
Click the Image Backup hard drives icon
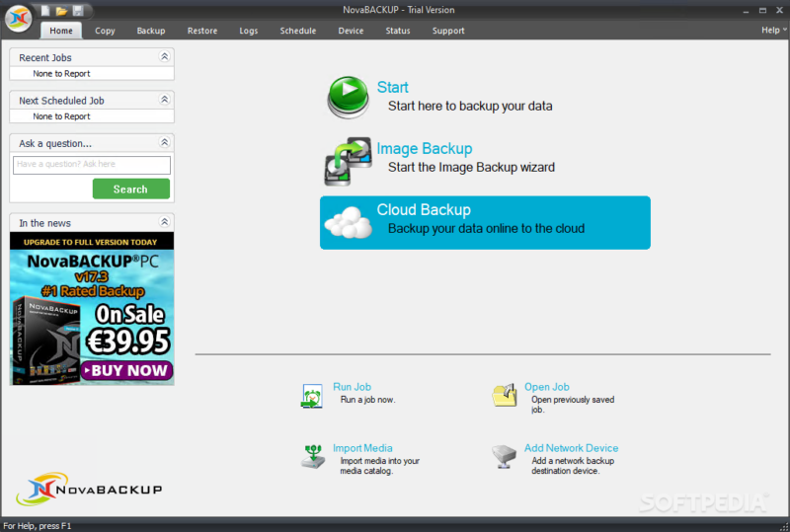349,161
